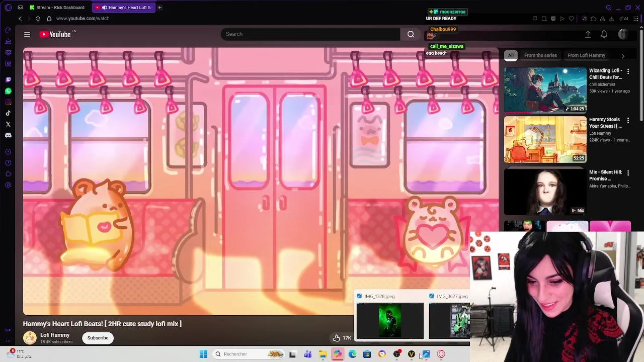Select the All filter chip
The width and height of the screenshot is (644, 362).
511,55
